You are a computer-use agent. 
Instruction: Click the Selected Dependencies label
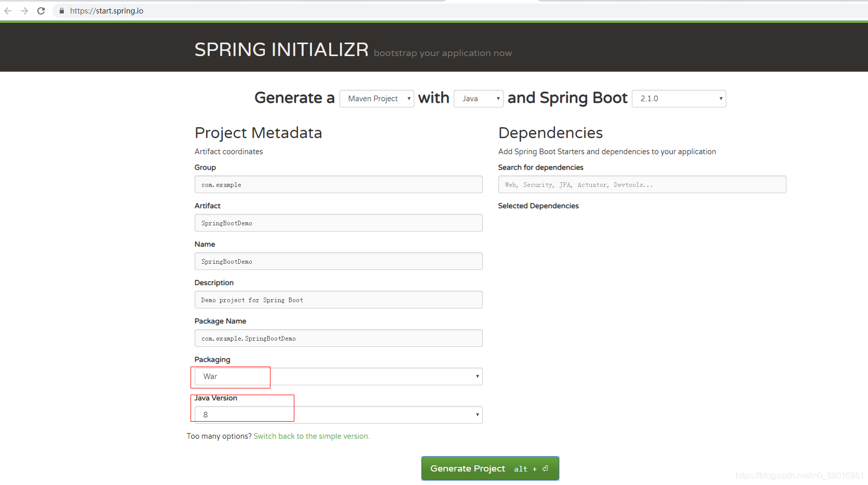pos(538,206)
